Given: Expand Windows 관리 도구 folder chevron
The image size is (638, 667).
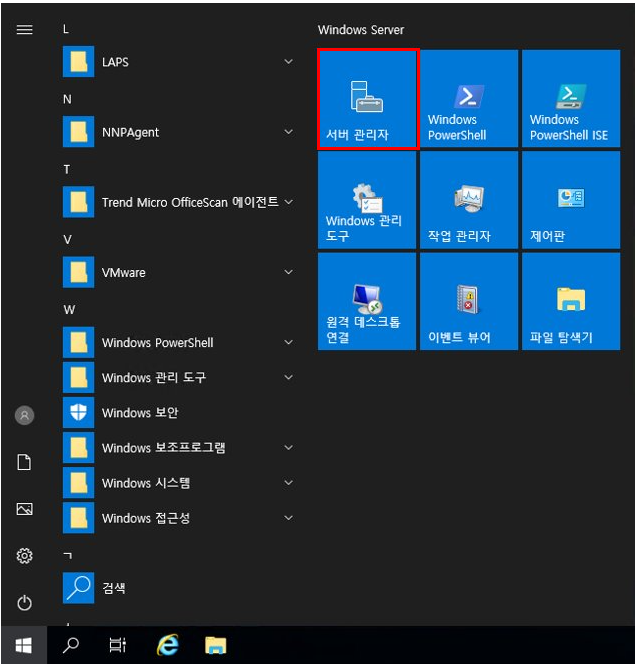Looking at the screenshot, I should tap(289, 378).
